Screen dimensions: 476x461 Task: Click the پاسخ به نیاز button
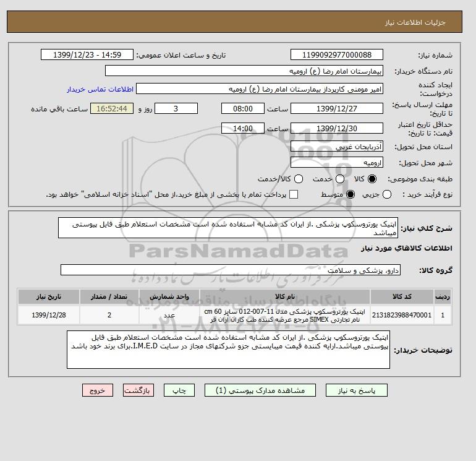(x=357, y=390)
